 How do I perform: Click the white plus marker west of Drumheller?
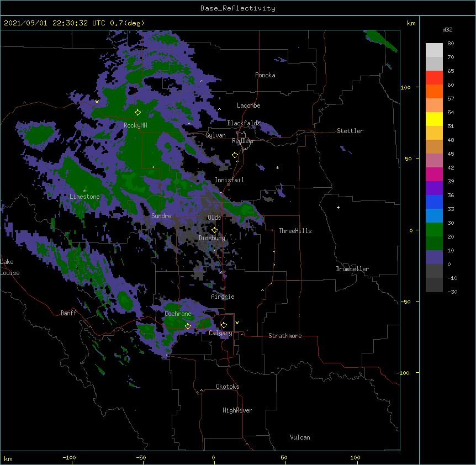(338, 207)
